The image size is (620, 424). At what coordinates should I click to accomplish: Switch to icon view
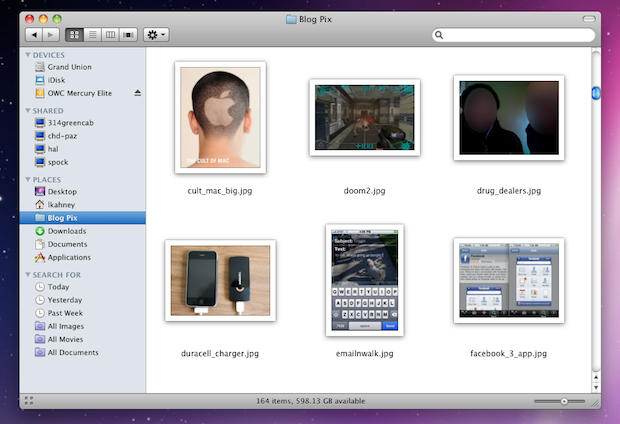pos(73,34)
